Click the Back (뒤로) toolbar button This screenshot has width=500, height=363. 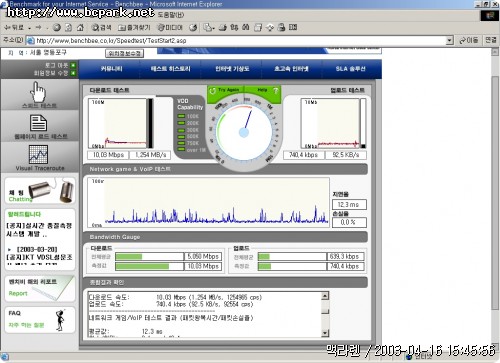(13, 28)
